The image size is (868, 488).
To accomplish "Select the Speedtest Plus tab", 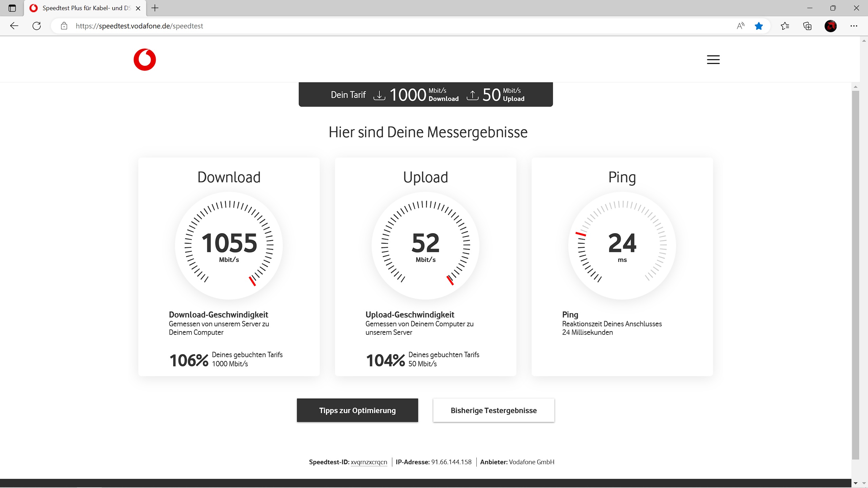I will (85, 8).
